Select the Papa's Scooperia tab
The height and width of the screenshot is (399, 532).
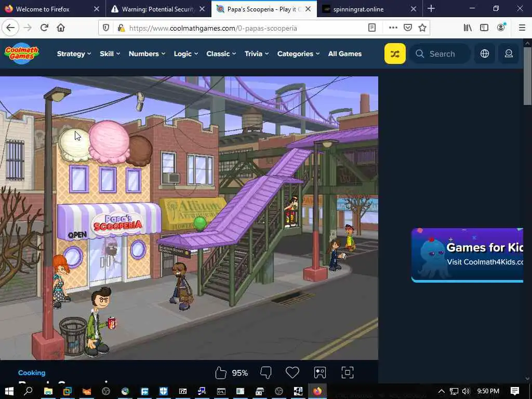tap(264, 8)
